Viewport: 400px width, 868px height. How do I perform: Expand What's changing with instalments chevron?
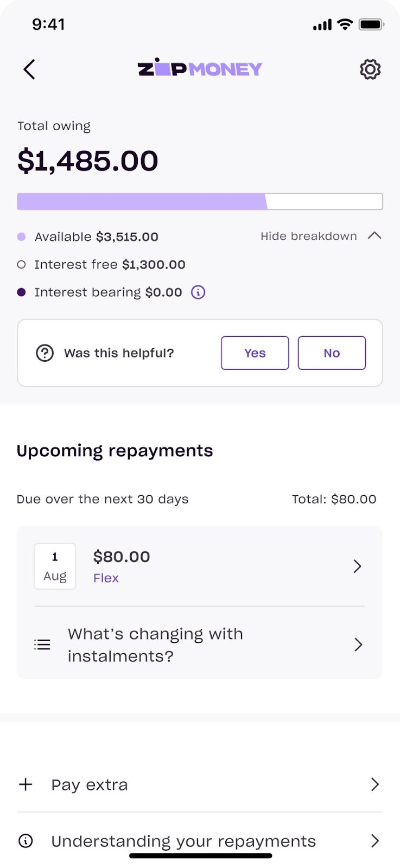358,644
